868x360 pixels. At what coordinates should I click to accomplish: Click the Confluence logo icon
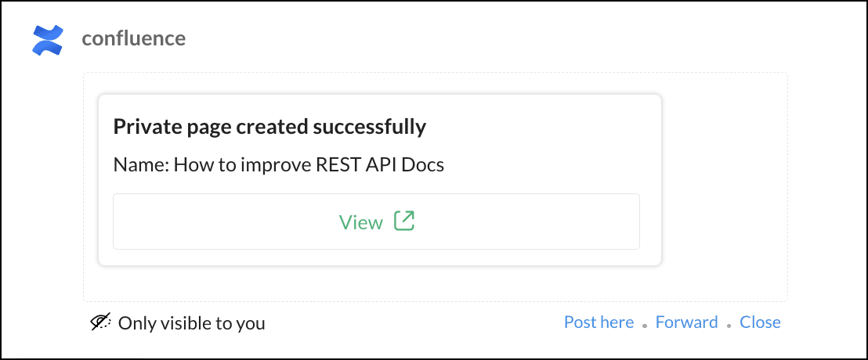click(47, 40)
